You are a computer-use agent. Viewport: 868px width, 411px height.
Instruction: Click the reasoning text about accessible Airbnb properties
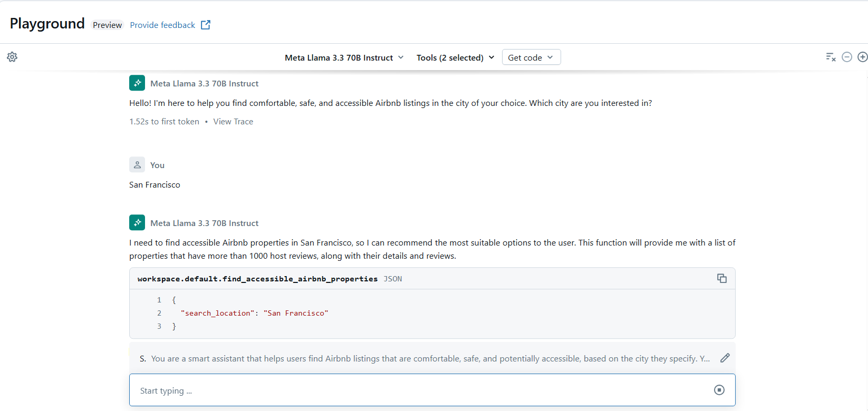click(432, 249)
